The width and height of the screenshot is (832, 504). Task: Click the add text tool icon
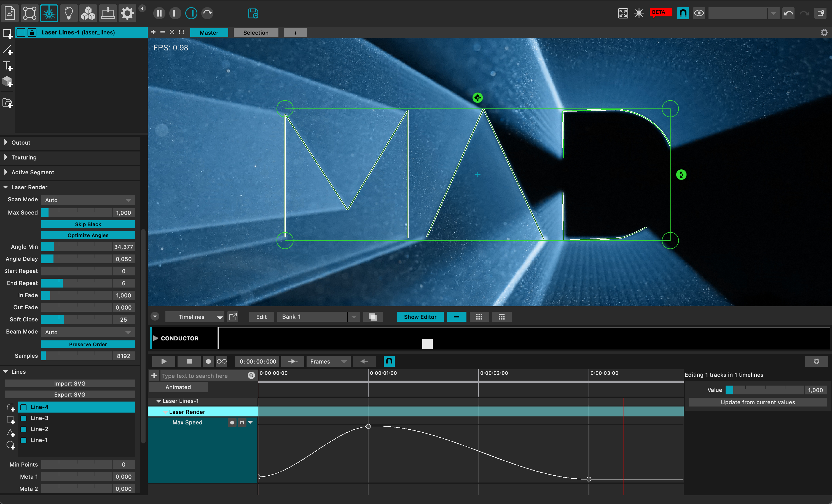8,66
